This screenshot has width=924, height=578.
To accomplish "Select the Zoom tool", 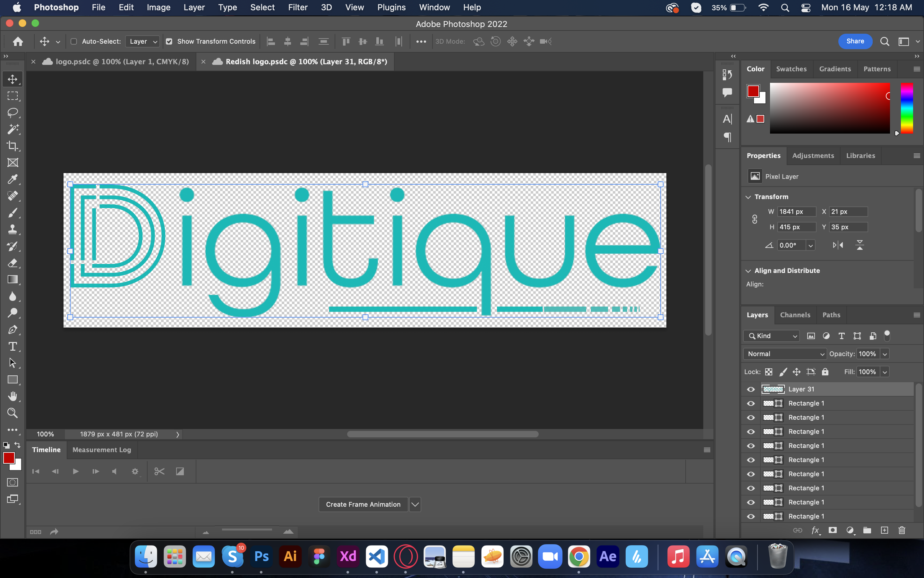I will coord(13,413).
